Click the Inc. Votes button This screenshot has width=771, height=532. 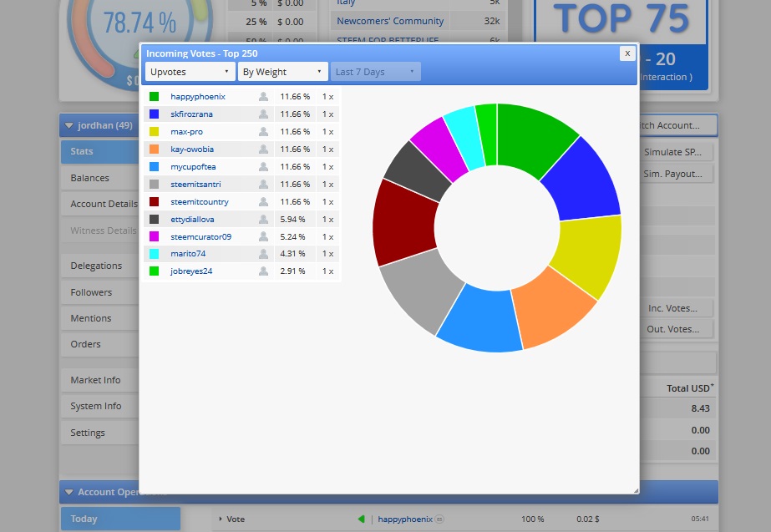pyautogui.click(x=676, y=308)
